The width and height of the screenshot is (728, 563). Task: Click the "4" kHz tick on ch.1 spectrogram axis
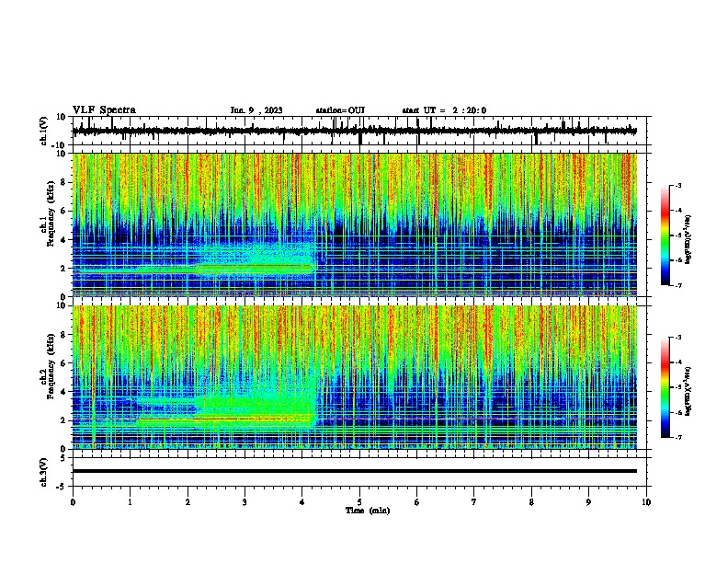64,240
